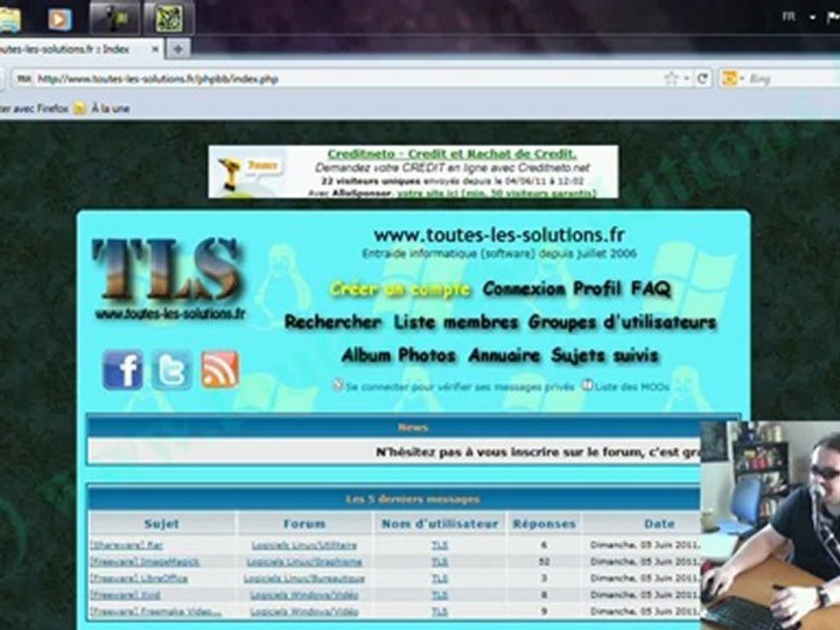This screenshot has height=630, width=840.
Task: Open the [Freeware] ImageMagick topic
Action: coord(144,562)
